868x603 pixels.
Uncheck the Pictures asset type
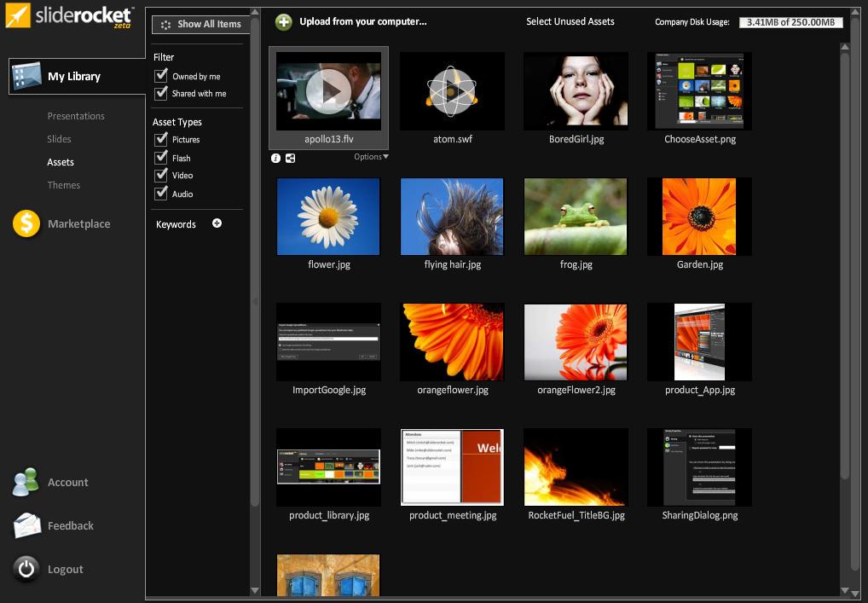point(161,138)
